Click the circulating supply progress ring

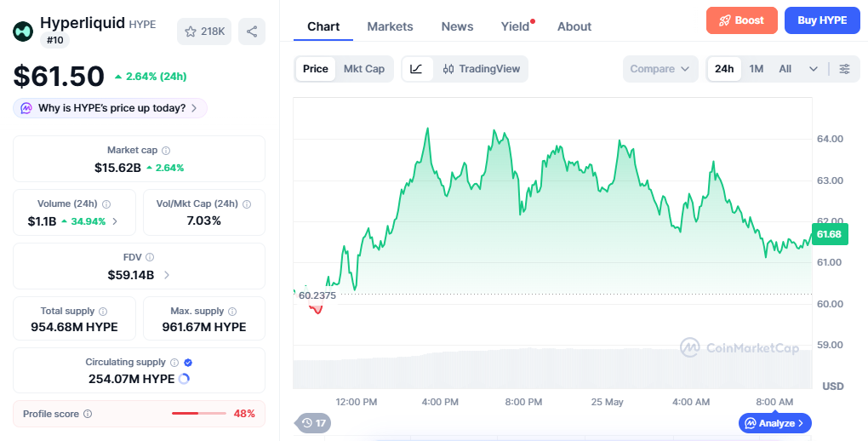(x=185, y=379)
